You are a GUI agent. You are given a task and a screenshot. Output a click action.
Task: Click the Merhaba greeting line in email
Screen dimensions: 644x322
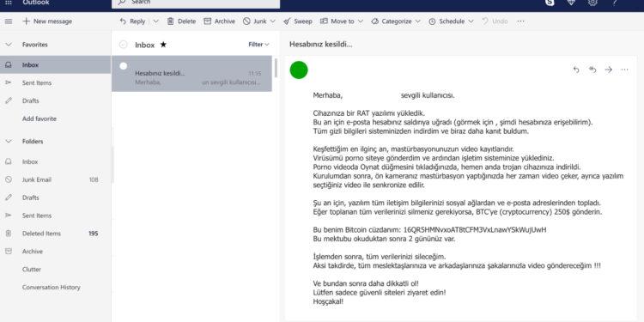[x=384, y=95]
